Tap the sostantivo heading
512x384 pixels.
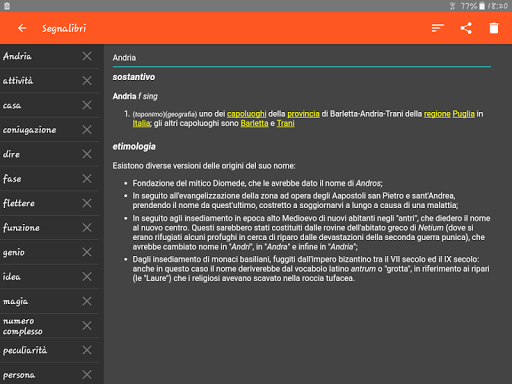click(x=134, y=77)
